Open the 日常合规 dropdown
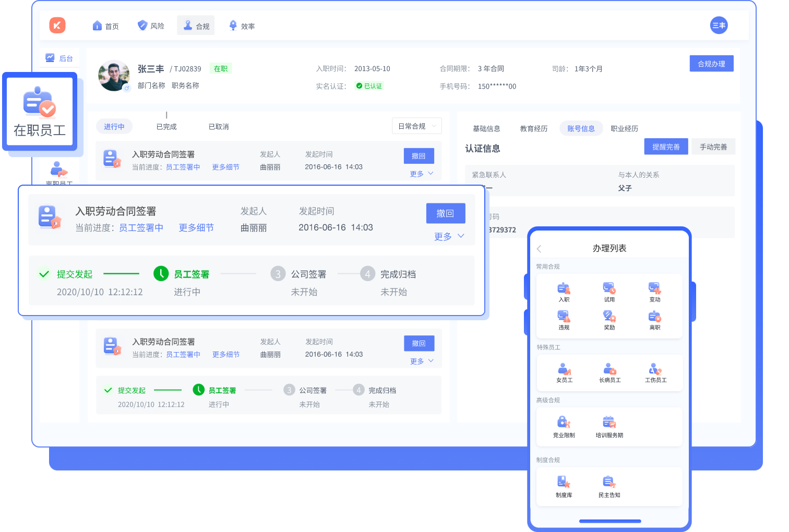This screenshot has height=532, width=789. pyautogui.click(x=416, y=126)
